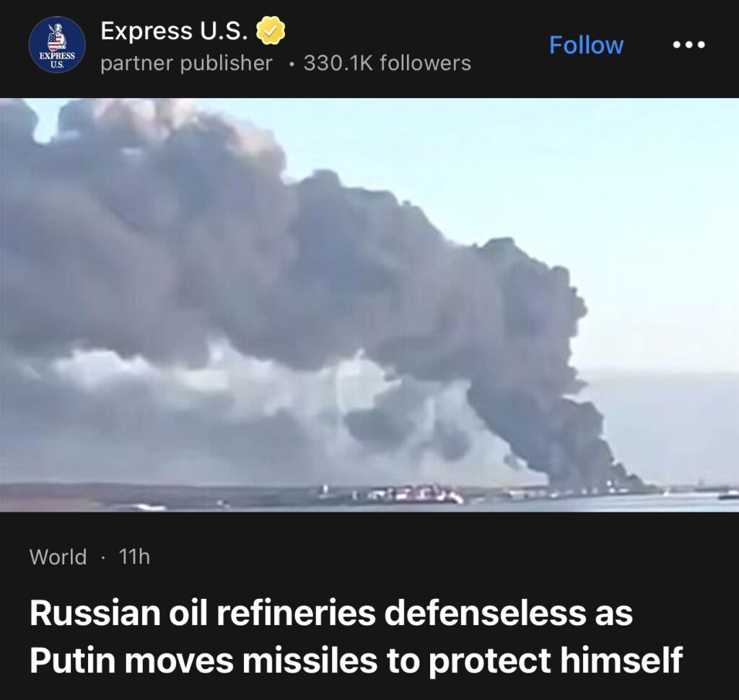The image size is (739, 700).
Task: Open the smoke plume article image
Action: [369, 305]
